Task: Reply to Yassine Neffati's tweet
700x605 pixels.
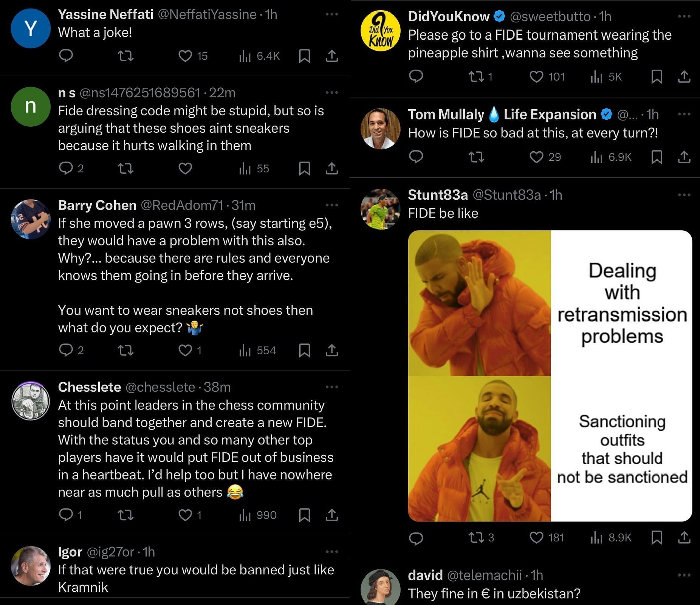Action: click(66, 56)
